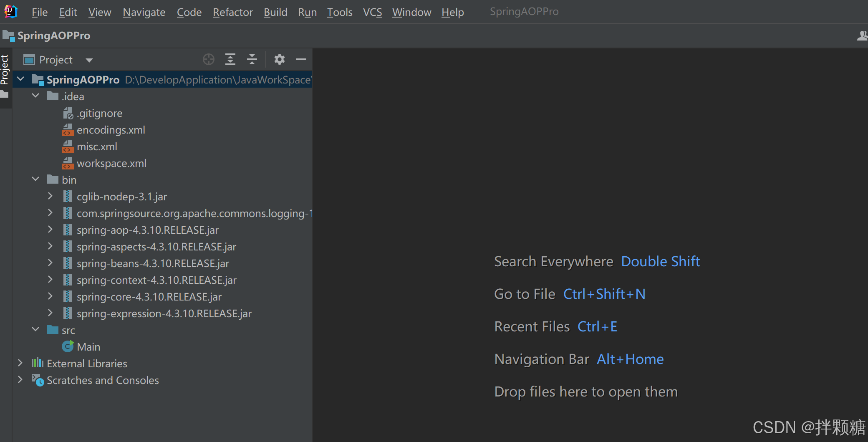The width and height of the screenshot is (868, 442).
Task: Click the user account icon at top right
Action: [862, 36]
